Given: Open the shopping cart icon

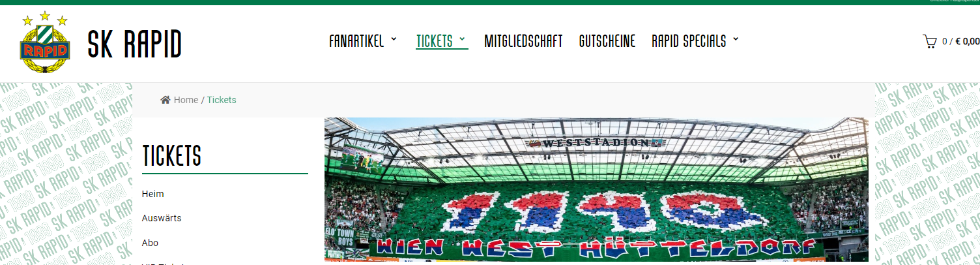Looking at the screenshot, I should (929, 42).
